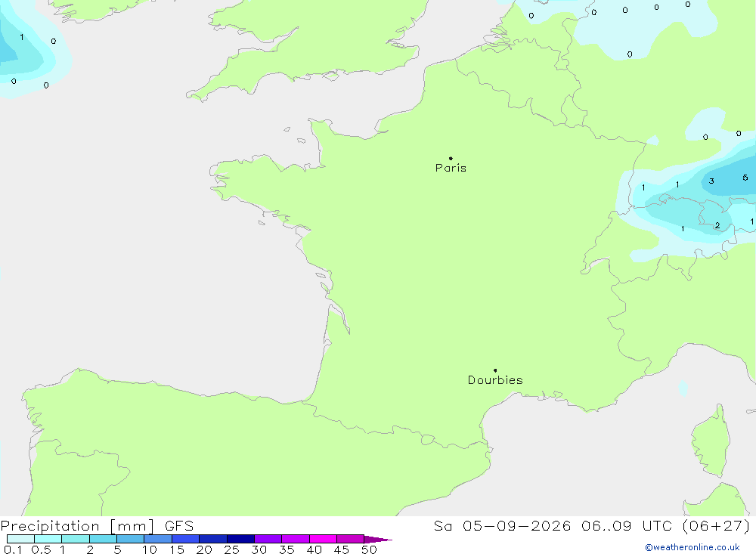756x554 pixels.
Task: Click the 2 mm cyan legend swatch
Action: point(103,539)
